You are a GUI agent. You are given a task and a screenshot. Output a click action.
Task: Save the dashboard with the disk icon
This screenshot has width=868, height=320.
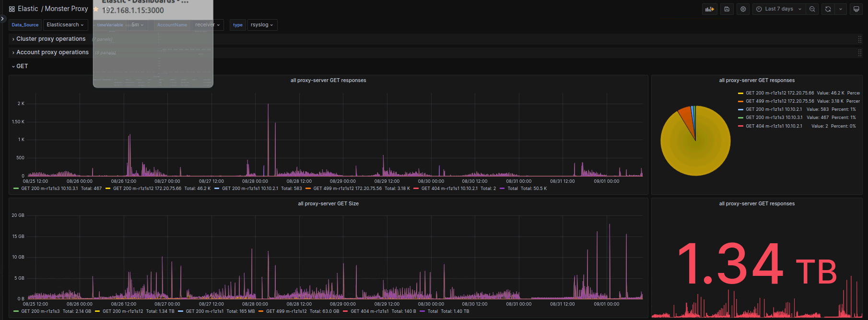(x=727, y=9)
